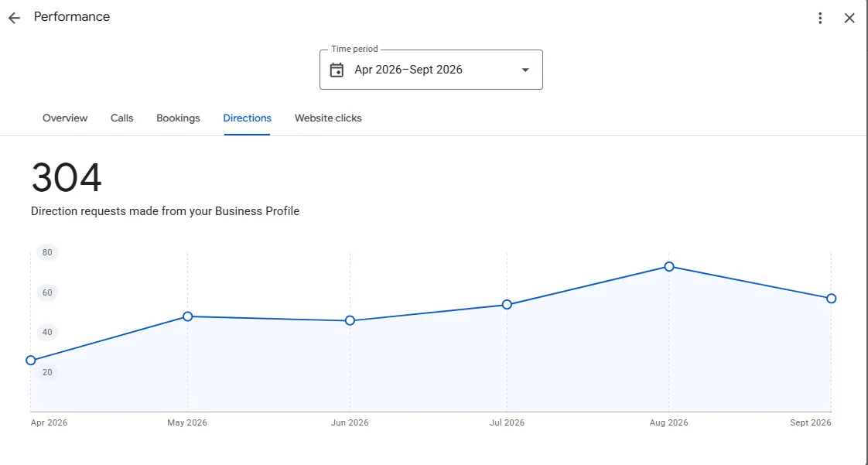Open the Time period dropdown arrow

click(x=525, y=70)
